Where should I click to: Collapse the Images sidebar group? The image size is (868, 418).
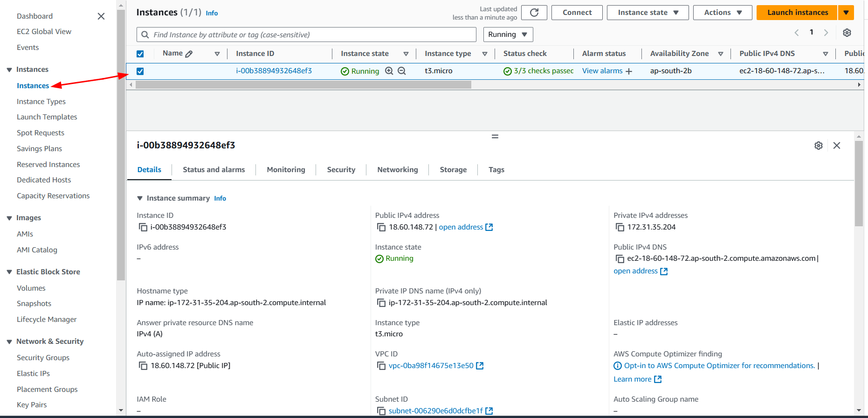coord(9,218)
